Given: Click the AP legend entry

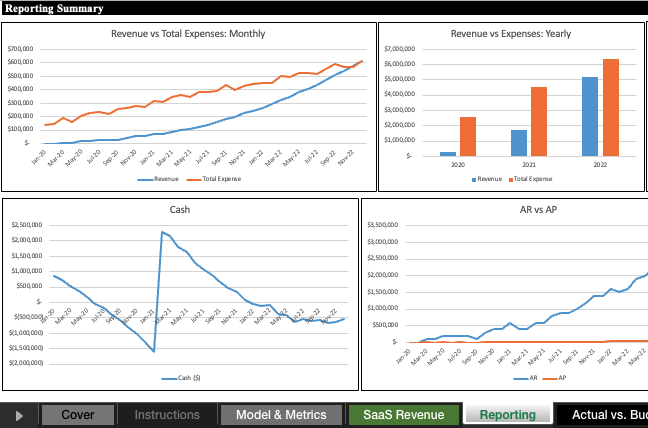Looking at the screenshot, I should (560, 379).
